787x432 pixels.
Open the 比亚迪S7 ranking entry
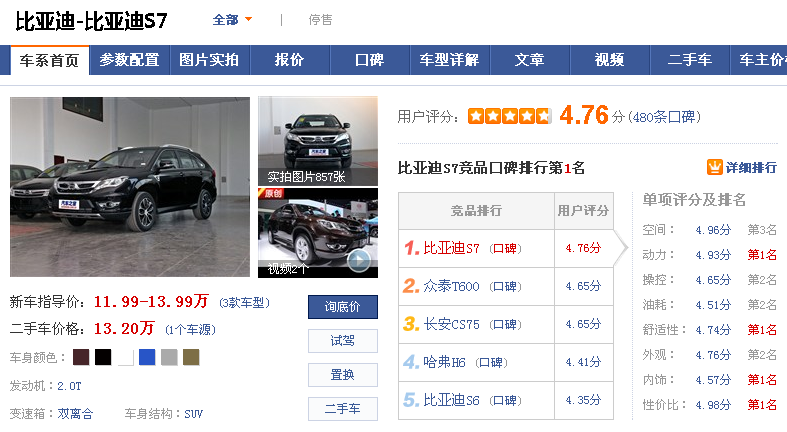click(451, 248)
